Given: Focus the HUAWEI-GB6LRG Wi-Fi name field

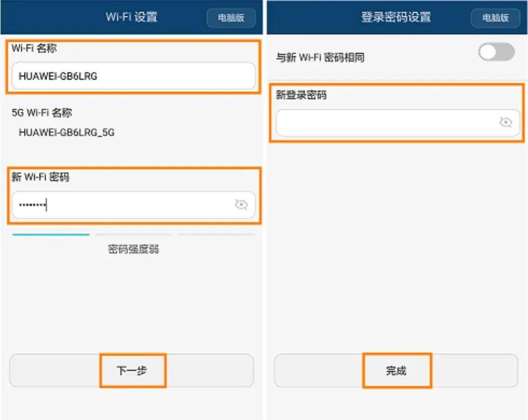Looking at the screenshot, I should tap(134, 76).
